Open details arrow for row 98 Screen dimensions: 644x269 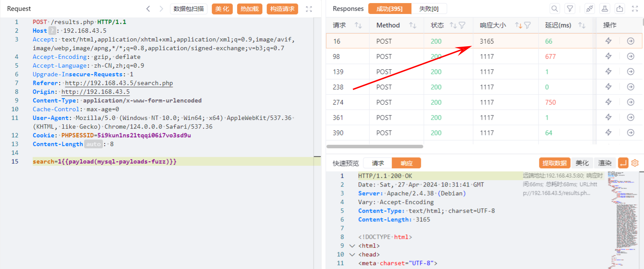pos(630,56)
